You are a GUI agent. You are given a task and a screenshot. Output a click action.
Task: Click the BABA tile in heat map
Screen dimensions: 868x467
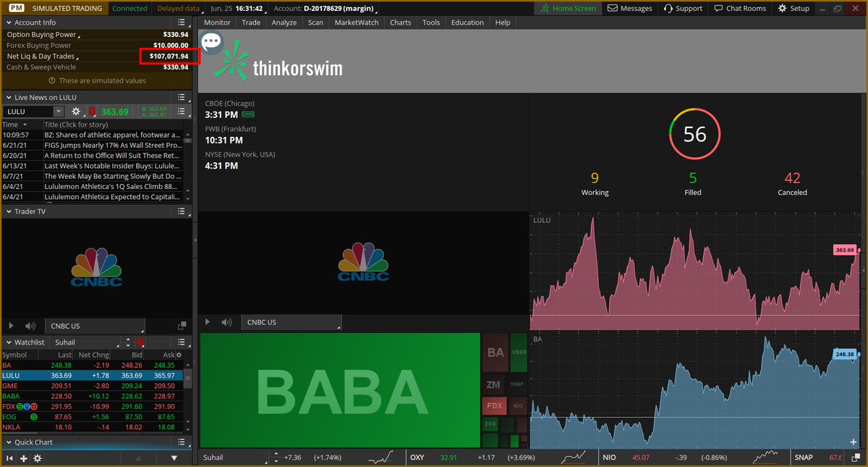click(340, 390)
